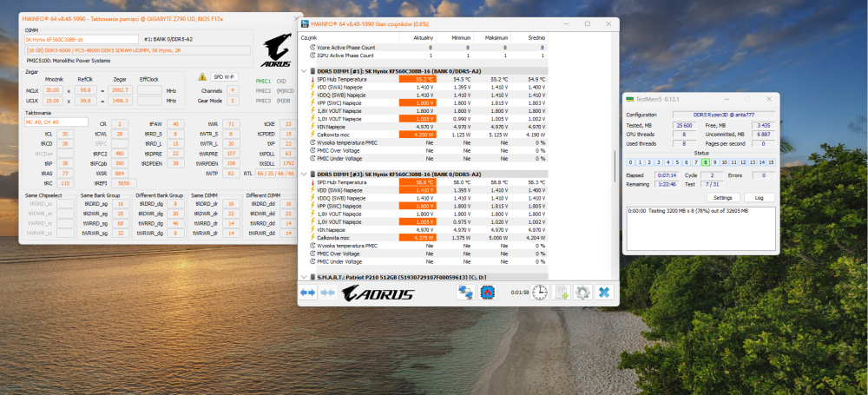Open the network remote monitoring icon in sensors toolbar
This screenshot has width=868, height=395.
[465, 292]
